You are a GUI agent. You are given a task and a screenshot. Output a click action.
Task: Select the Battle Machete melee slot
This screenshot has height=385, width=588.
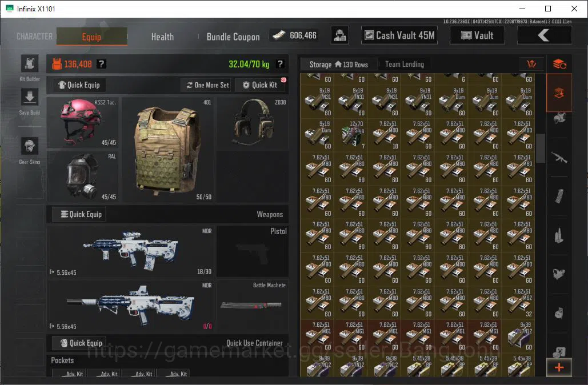point(253,305)
